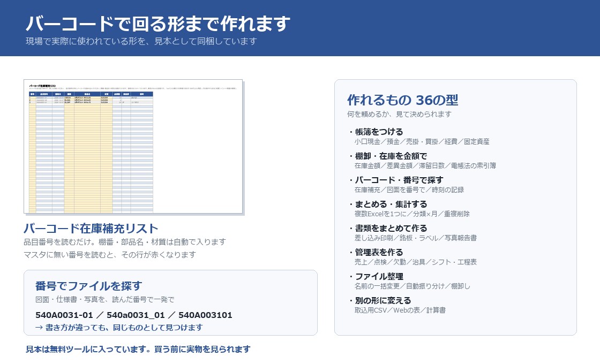Click '売上／点検／欠勤／治具／シフト・工程表'
600x364 pixels.
[x=416, y=262]
